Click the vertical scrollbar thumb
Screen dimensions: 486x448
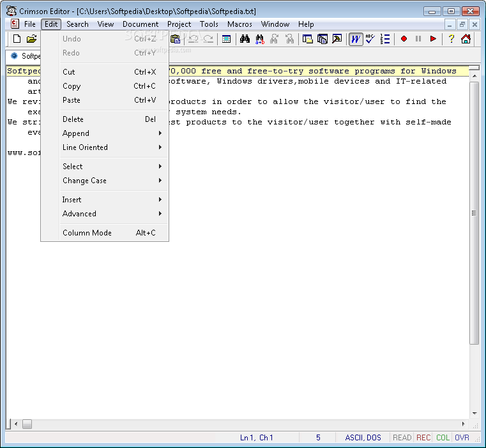click(475, 213)
